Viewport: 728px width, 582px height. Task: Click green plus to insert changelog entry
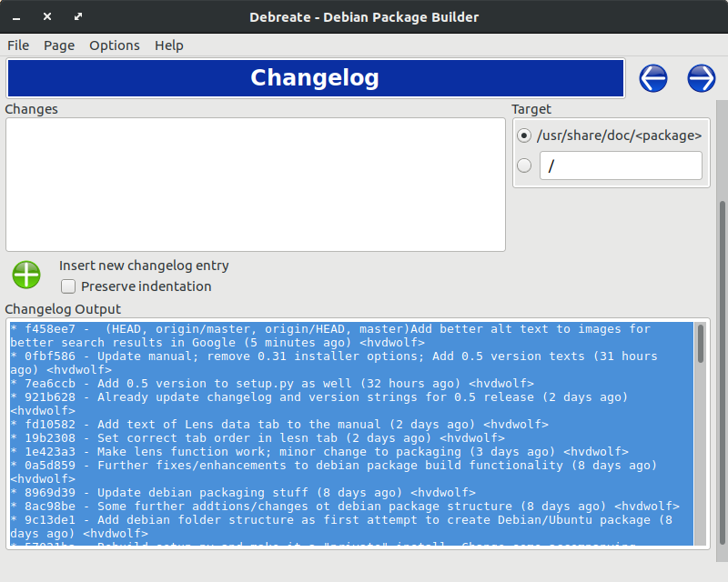pyautogui.click(x=26, y=275)
